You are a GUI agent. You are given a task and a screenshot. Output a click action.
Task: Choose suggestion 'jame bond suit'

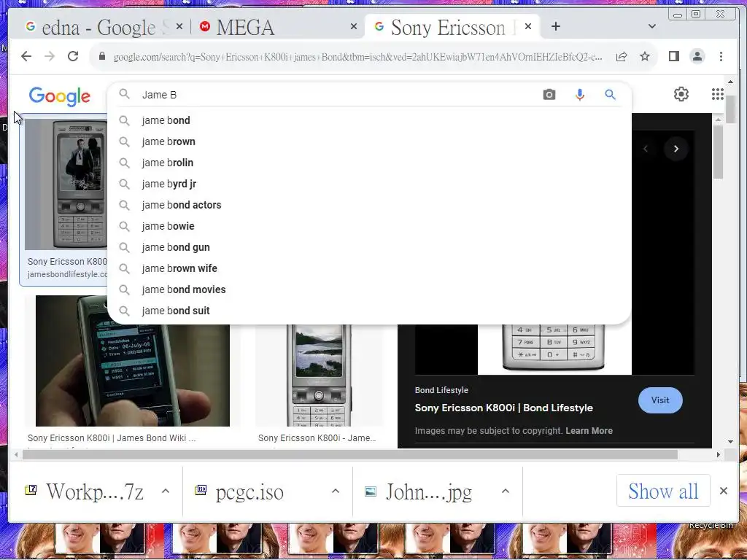click(369, 311)
